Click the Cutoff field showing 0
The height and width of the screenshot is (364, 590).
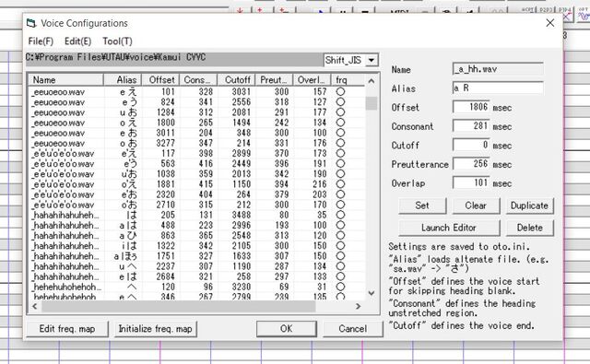tap(471, 145)
